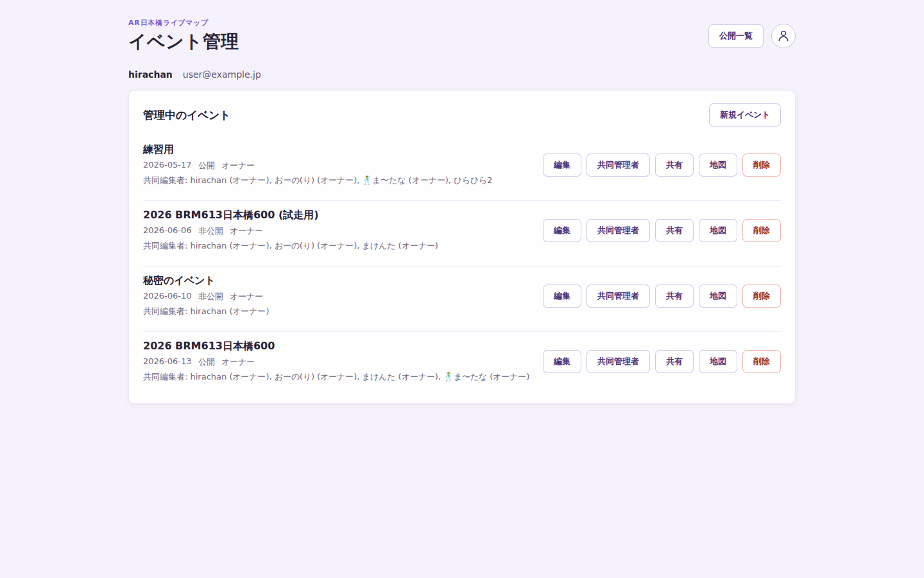Edit the 秘密のイベント event
924x578 pixels.
click(x=561, y=296)
